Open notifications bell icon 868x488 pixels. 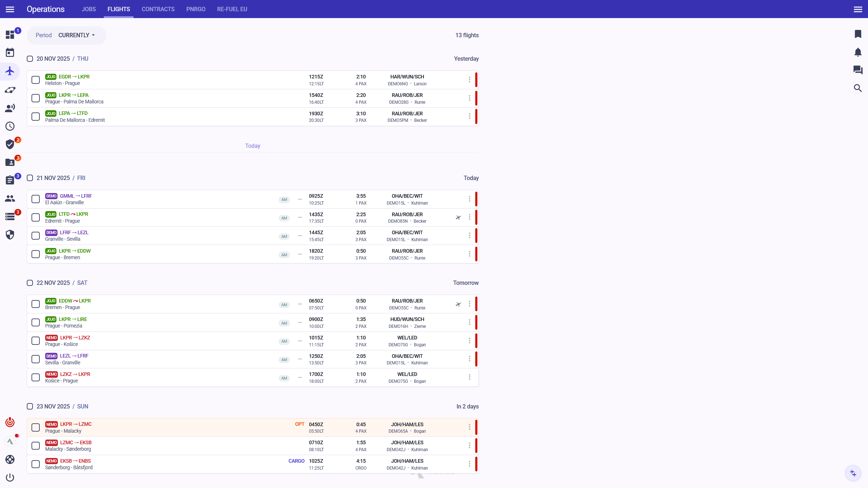(x=858, y=52)
